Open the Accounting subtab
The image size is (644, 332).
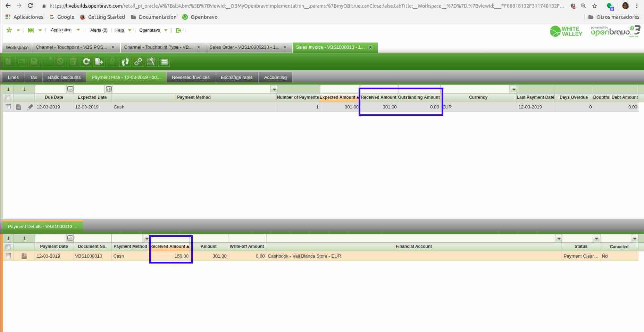point(275,78)
